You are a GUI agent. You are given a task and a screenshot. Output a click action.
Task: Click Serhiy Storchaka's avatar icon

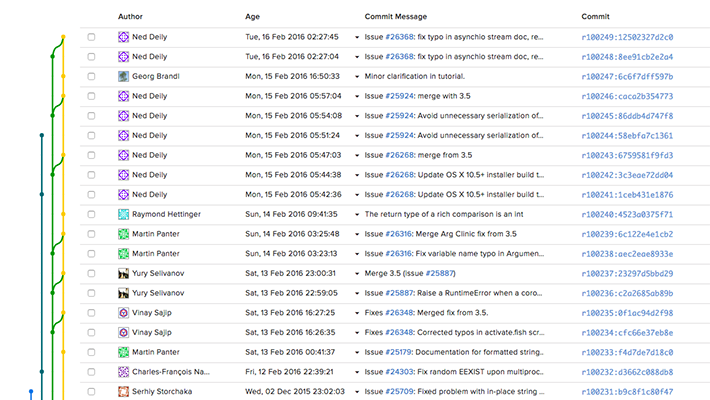pos(124,391)
